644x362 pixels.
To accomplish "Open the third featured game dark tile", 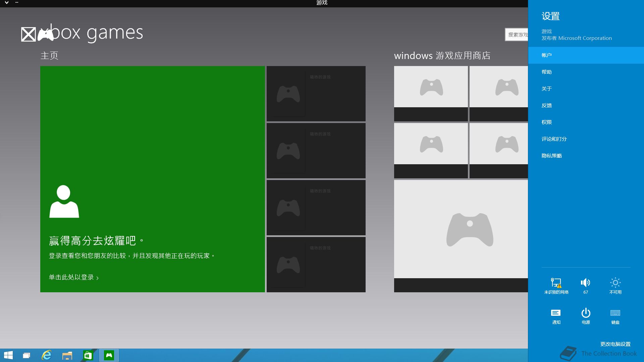I will pyautogui.click(x=316, y=207).
